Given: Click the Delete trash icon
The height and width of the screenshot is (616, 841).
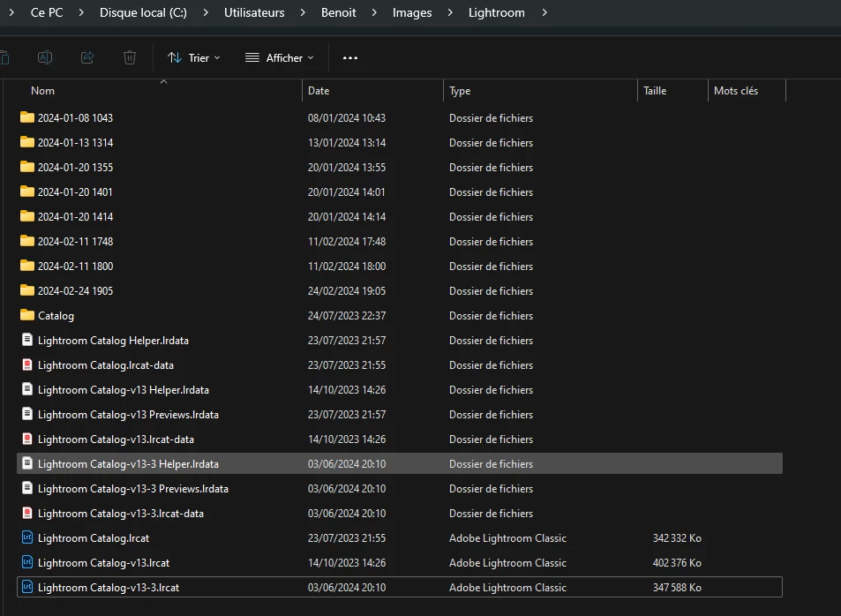Looking at the screenshot, I should 129,57.
